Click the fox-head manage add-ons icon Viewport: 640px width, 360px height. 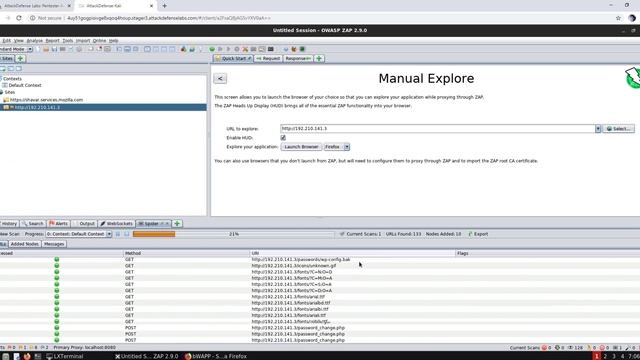point(293,49)
